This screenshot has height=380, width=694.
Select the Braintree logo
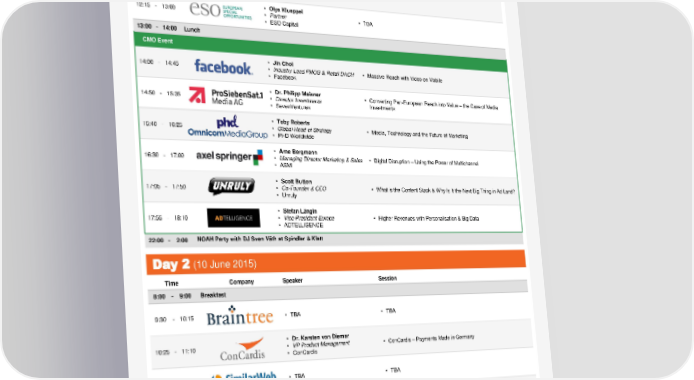coord(239,316)
